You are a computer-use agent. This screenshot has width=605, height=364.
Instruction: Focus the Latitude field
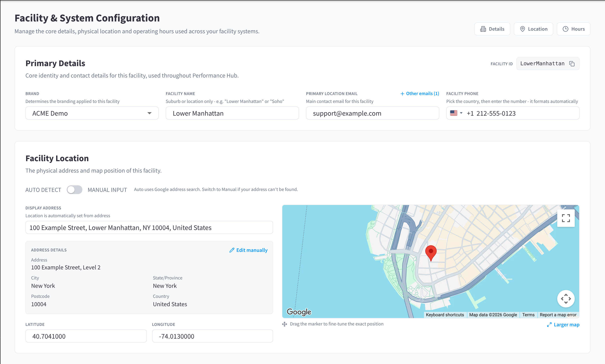tap(86, 336)
